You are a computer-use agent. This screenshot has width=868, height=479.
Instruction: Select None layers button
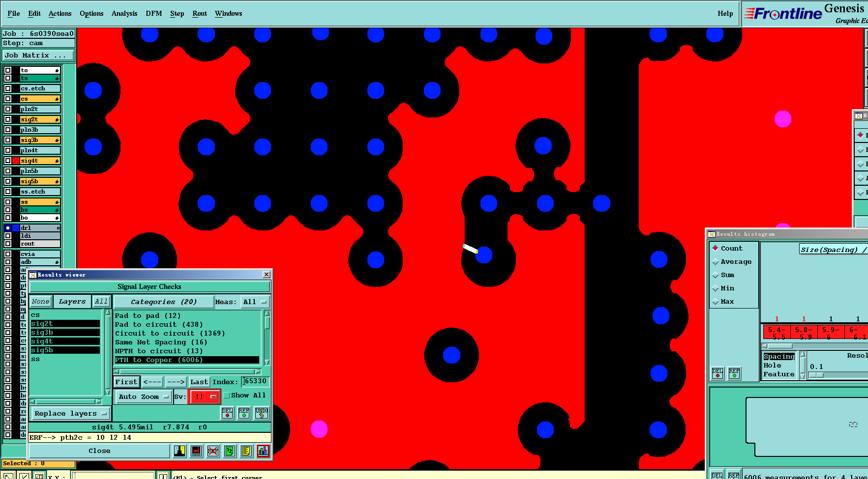(x=40, y=301)
